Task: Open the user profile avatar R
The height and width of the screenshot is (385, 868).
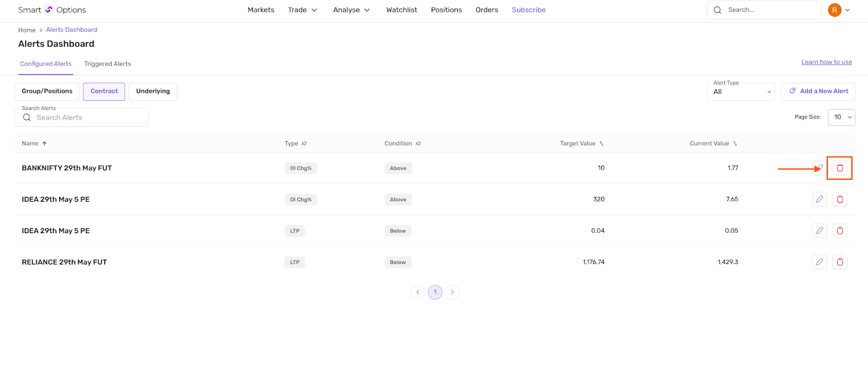Action: pos(834,10)
